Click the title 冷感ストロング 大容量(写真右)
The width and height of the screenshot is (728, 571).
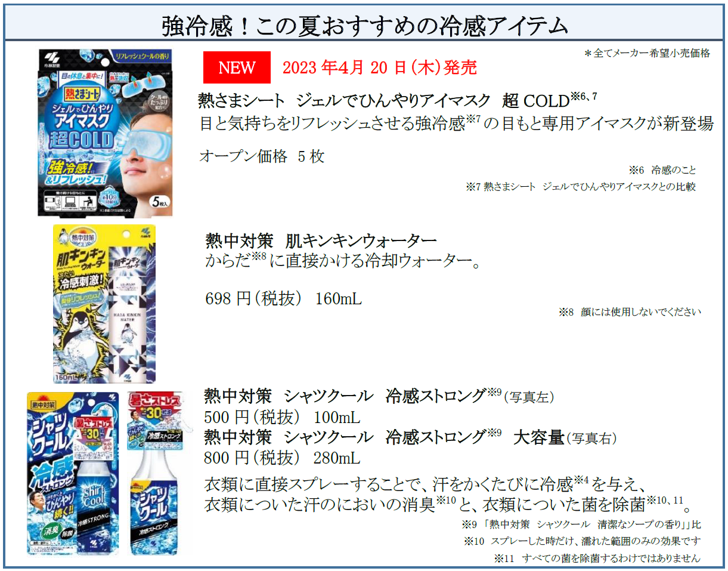(x=410, y=438)
